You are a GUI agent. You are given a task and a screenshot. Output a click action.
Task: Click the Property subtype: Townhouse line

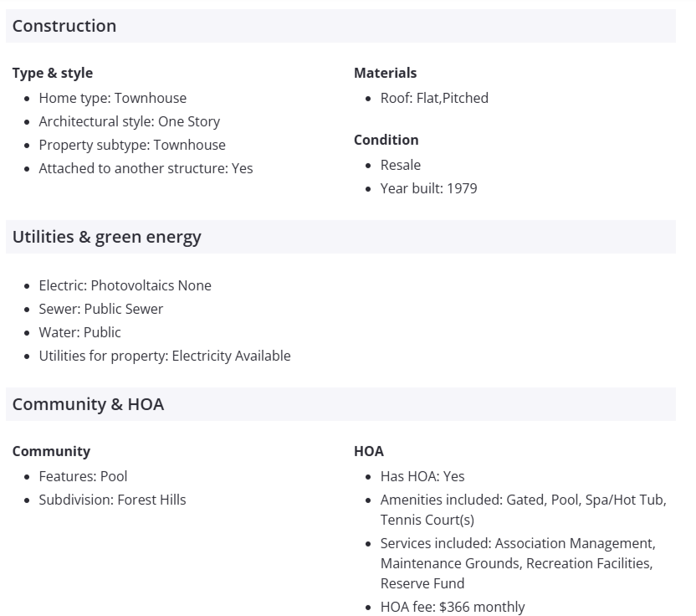[x=131, y=145]
